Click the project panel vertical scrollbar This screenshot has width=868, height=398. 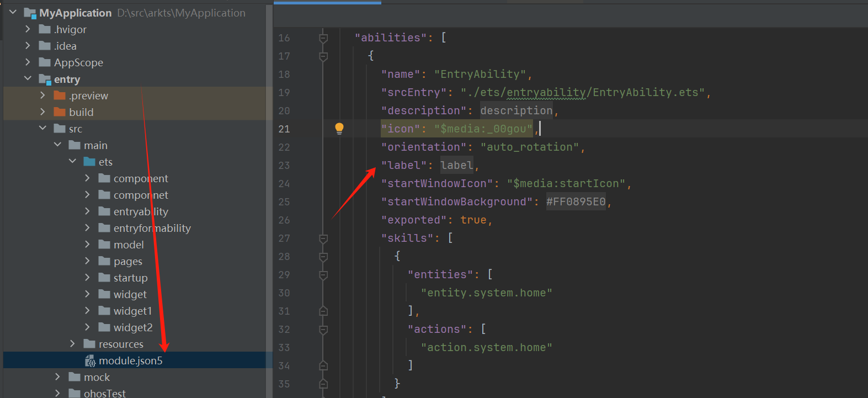point(269,201)
